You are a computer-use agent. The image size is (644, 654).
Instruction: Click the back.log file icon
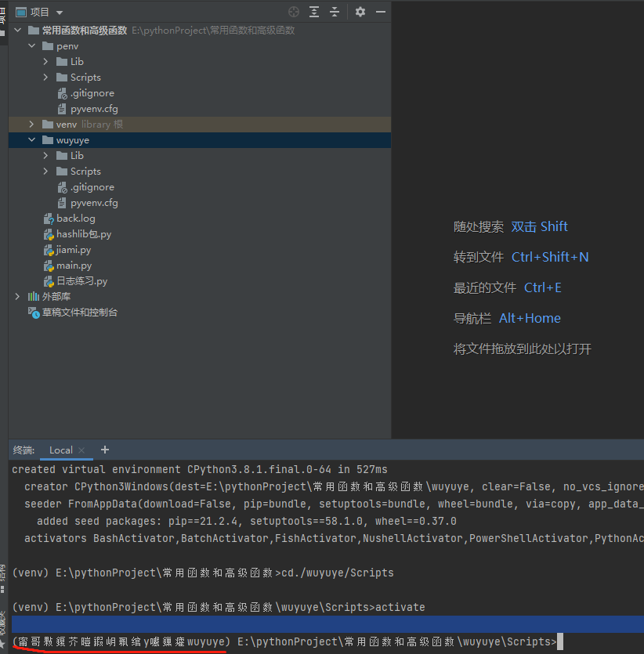coord(49,219)
